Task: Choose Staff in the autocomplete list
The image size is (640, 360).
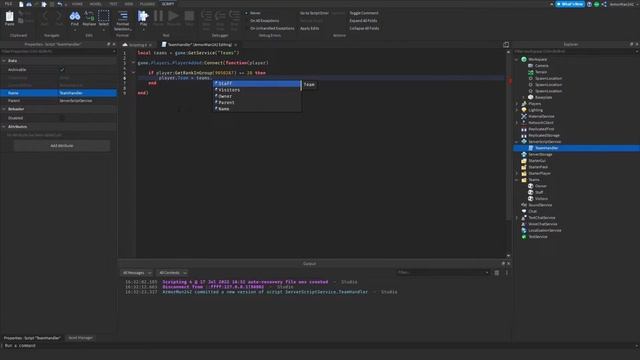Action: 257,84
